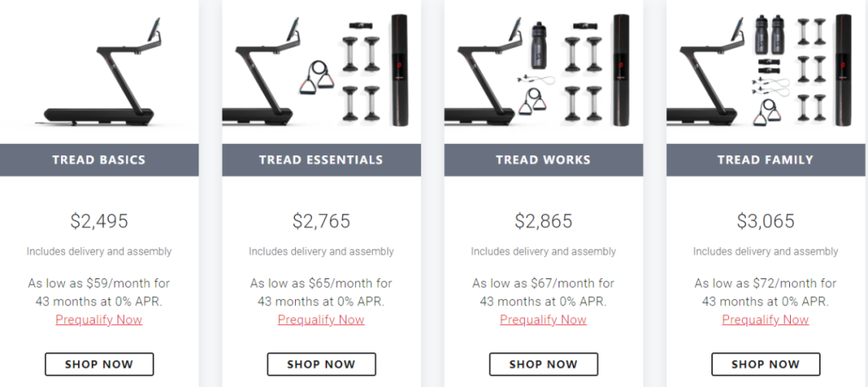Click the water bottle in Tread Works

pyautogui.click(x=539, y=45)
